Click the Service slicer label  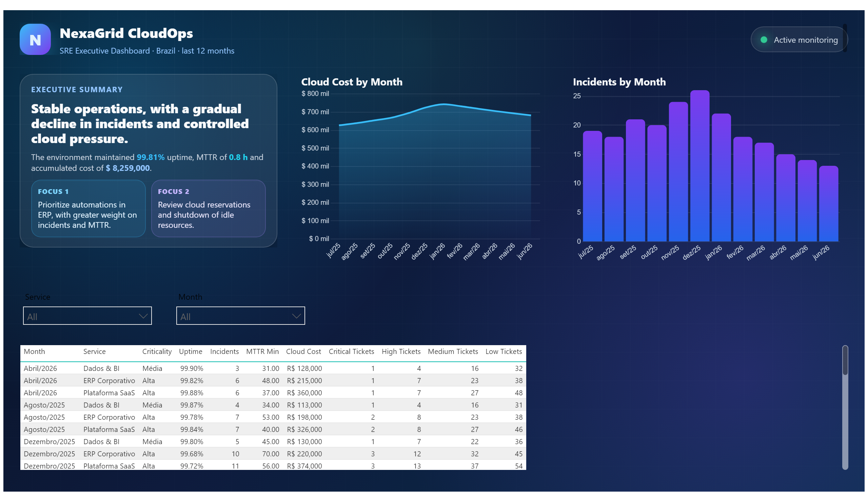pyautogui.click(x=37, y=297)
